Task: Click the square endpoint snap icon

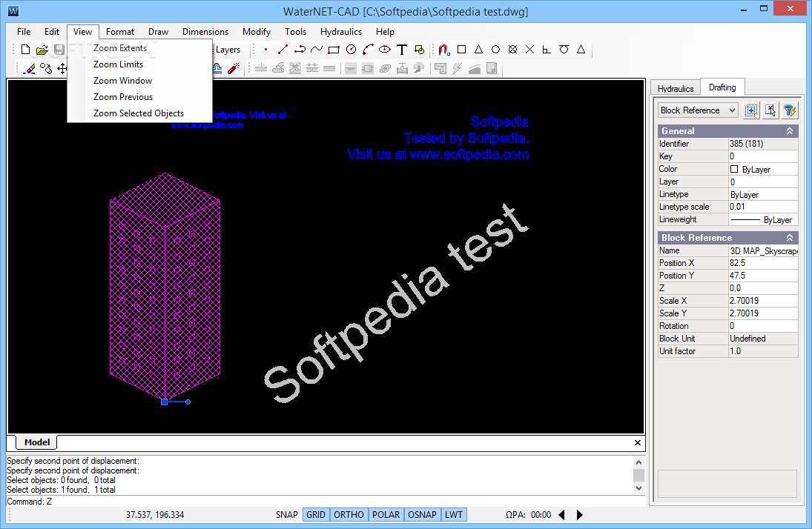Action: [461, 50]
